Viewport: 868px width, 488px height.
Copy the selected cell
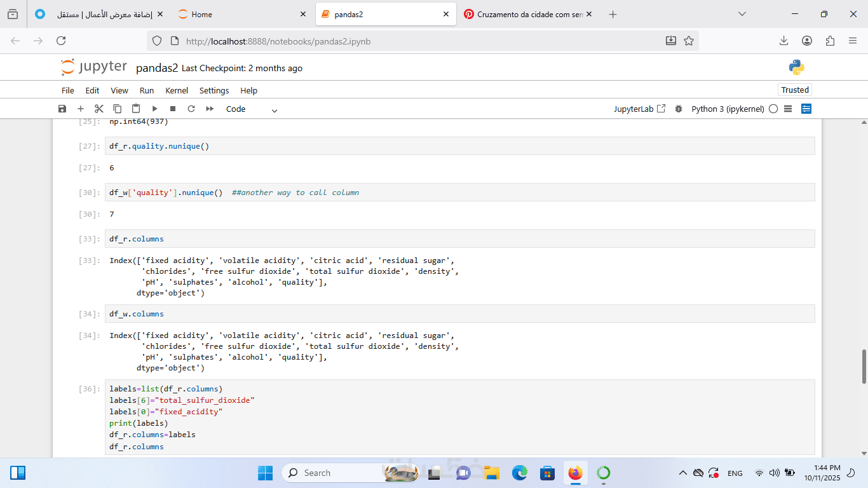[118, 109]
